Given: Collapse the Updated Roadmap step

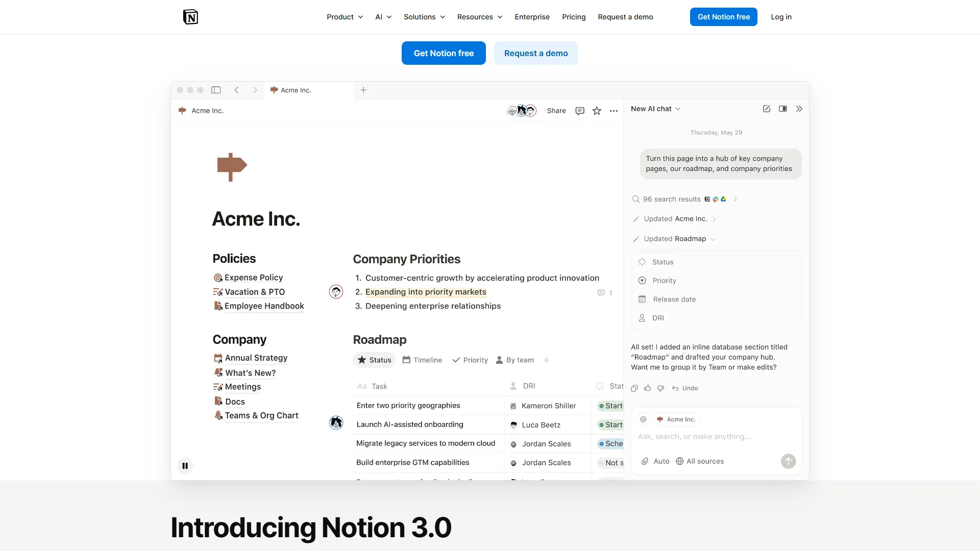Looking at the screenshot, I should click(x=674, y=239).
